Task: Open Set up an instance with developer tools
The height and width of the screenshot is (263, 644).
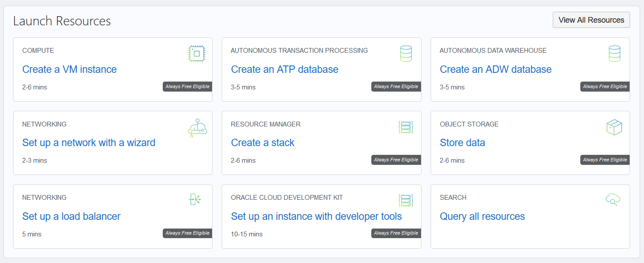Action: (x=316, y=216)
